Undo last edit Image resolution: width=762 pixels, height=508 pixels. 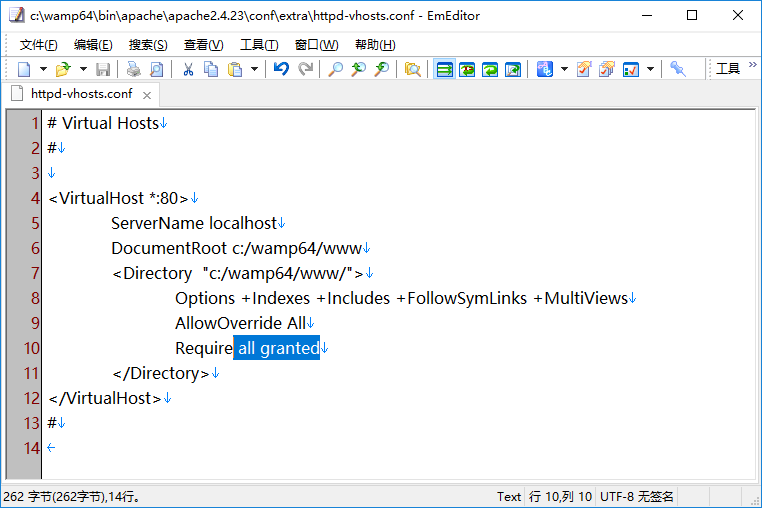[281, 70]
